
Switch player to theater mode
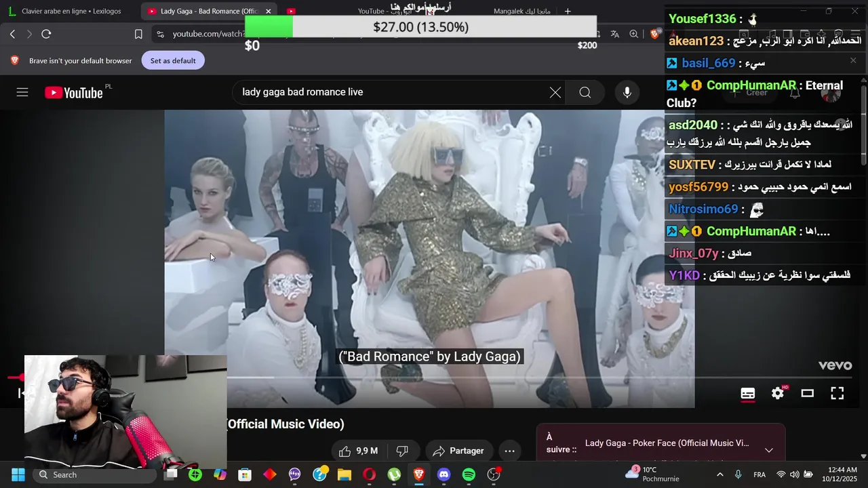click(x=808, y=393)
